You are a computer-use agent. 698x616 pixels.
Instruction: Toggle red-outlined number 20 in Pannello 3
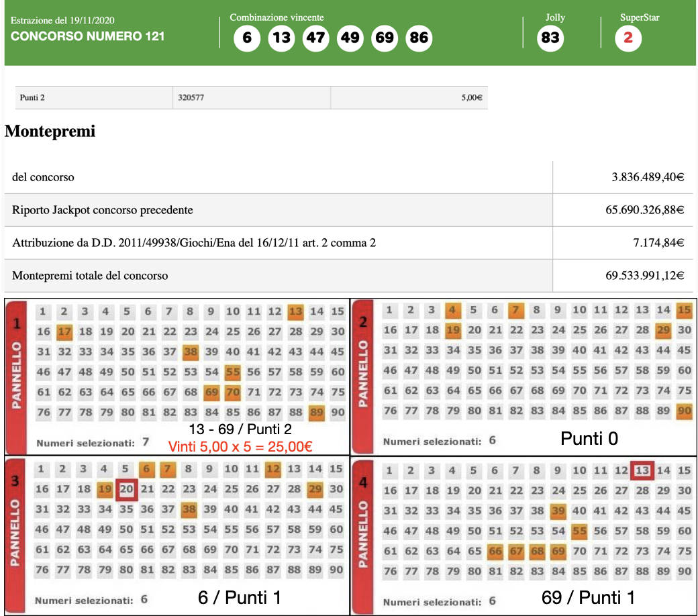(127, 489)
